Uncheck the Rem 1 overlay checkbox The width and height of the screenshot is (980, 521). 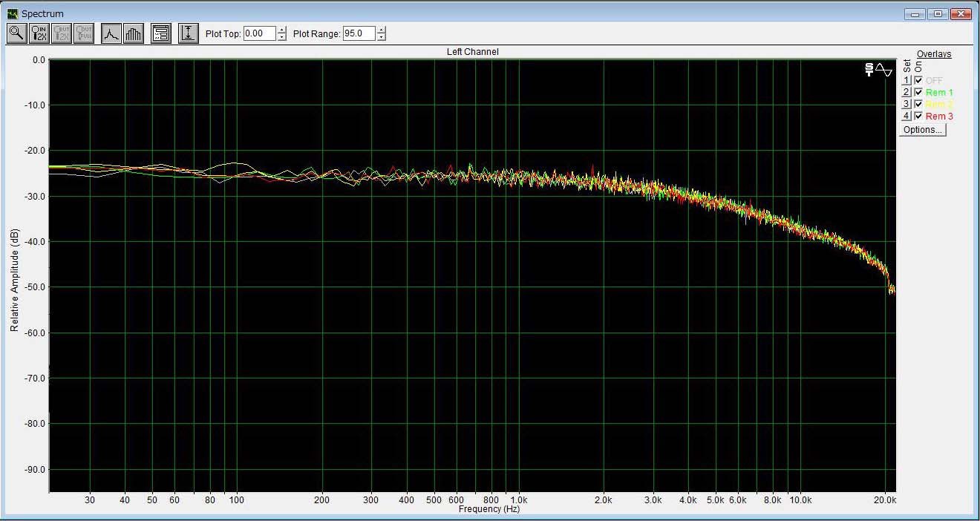pos(918,92)
